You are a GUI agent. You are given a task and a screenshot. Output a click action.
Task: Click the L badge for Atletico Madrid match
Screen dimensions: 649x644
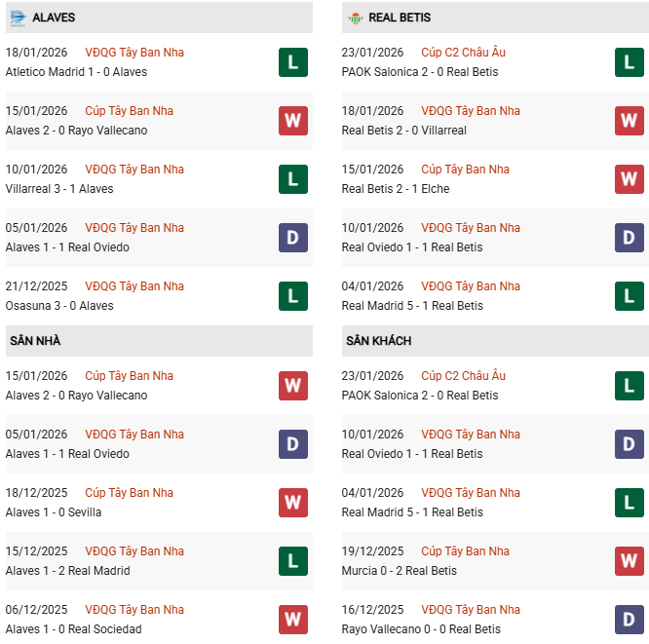tap(293, 62)
